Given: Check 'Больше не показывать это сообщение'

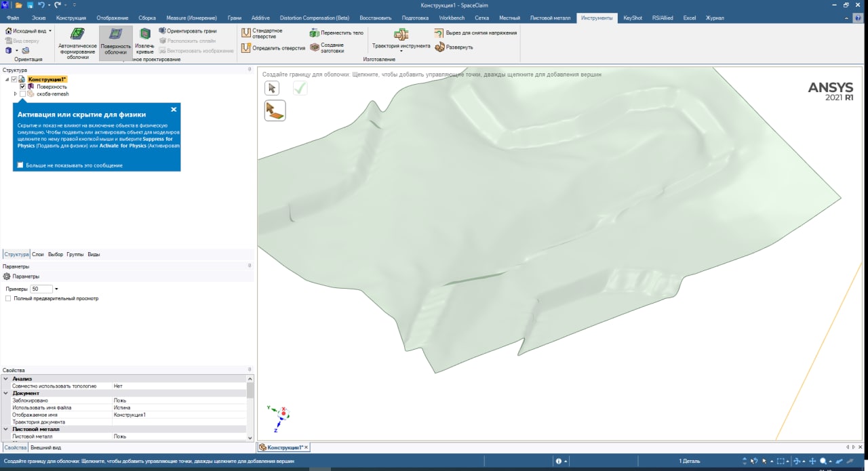Looking at the screenshot, I should [20, 165].
